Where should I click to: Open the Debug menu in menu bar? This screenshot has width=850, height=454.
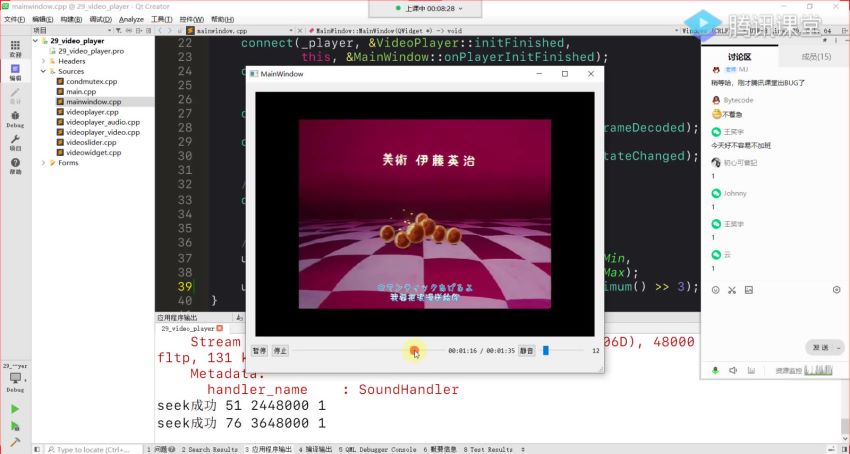coord(100,19)
